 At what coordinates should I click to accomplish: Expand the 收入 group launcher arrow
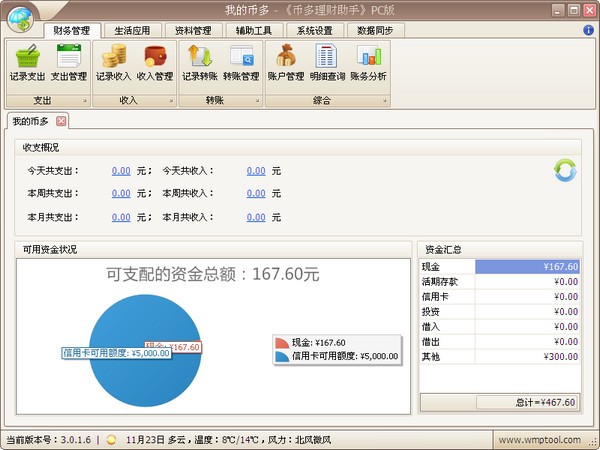[x=171, y=101]
